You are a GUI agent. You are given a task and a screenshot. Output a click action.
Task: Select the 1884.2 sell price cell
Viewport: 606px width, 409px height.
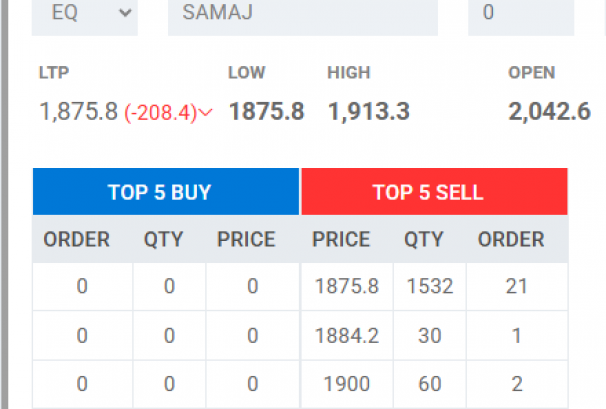coord(347,336)
